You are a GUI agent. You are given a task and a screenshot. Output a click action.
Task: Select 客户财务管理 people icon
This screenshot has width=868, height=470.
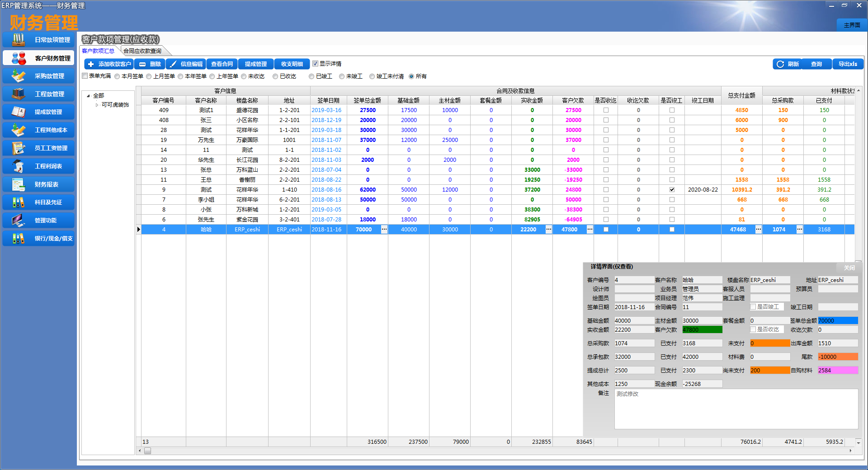(x=19, y=58)
